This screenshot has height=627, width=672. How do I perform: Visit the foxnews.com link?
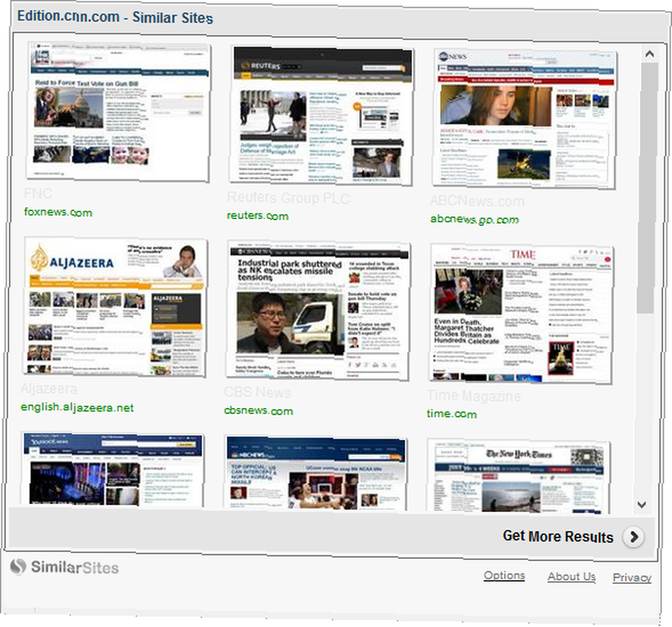pos(58,212)
